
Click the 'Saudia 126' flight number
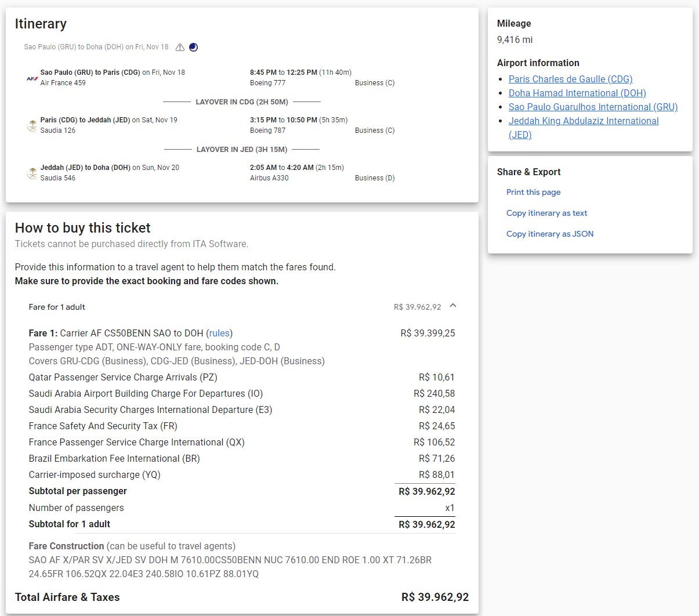coord(58,131)
